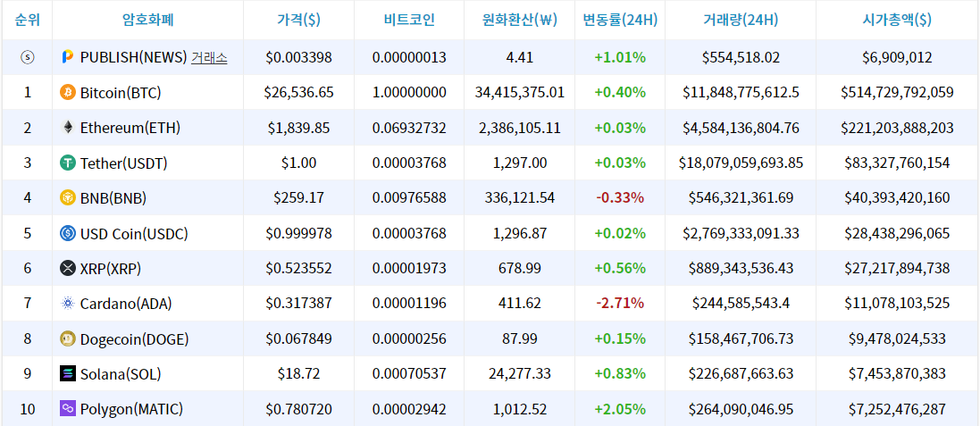The width and height of the screenshot is (980, 426).
Task: Open the Bitcoin(BTC) name link
Action: [x=121, y=92]
